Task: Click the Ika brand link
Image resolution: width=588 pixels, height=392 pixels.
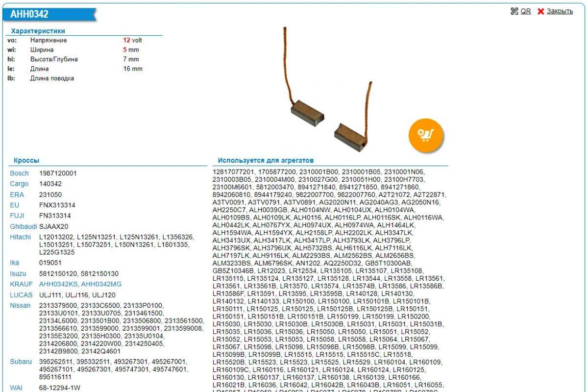Action: (x=14, y=263)
